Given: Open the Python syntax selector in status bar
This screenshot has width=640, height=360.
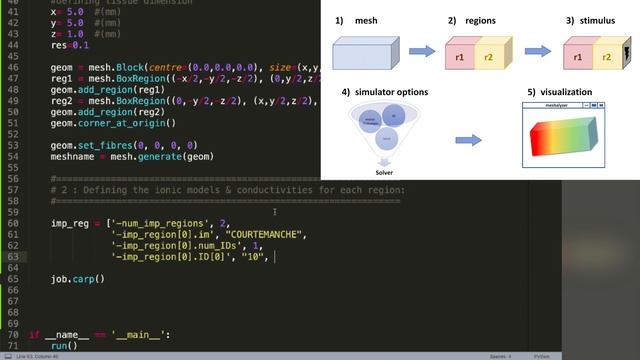Looking at the screenshot, I should 542,356.
